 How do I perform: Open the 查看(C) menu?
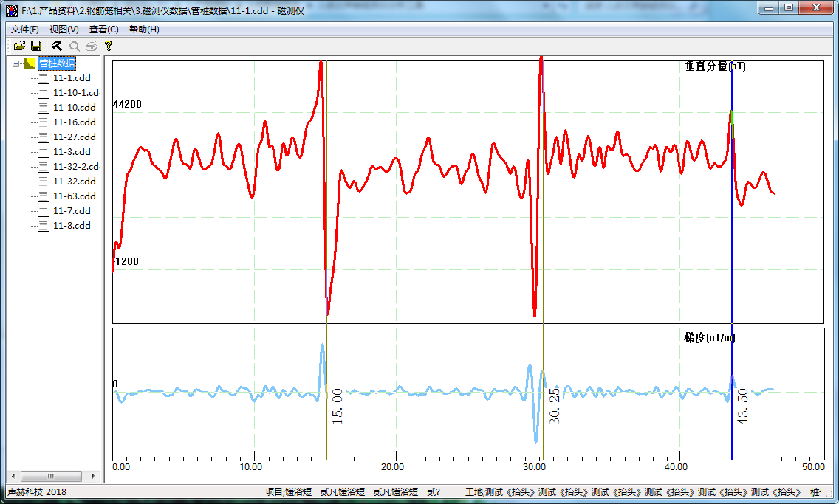coord(103,30)
